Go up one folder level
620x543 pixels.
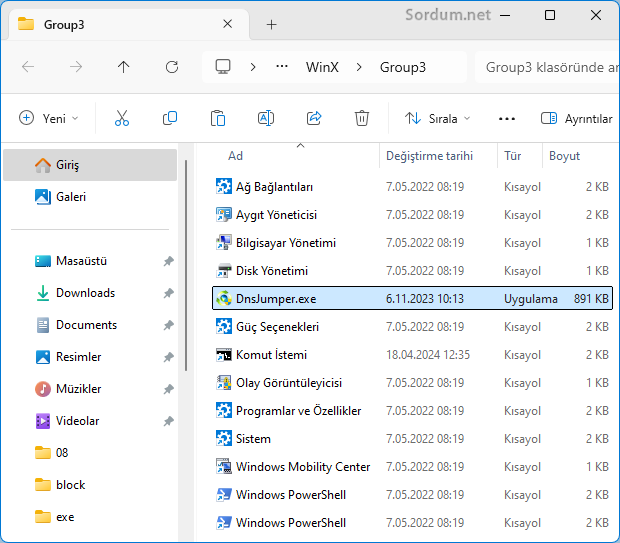point(123,67)
